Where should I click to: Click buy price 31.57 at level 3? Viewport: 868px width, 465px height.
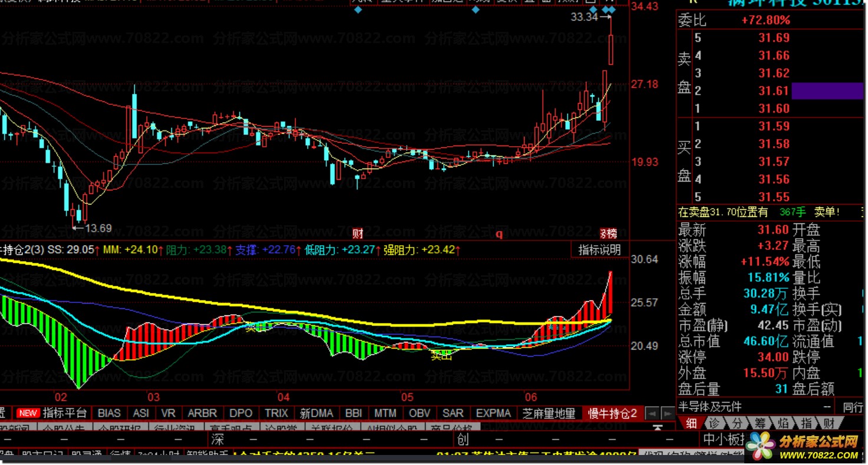(774, 161)
